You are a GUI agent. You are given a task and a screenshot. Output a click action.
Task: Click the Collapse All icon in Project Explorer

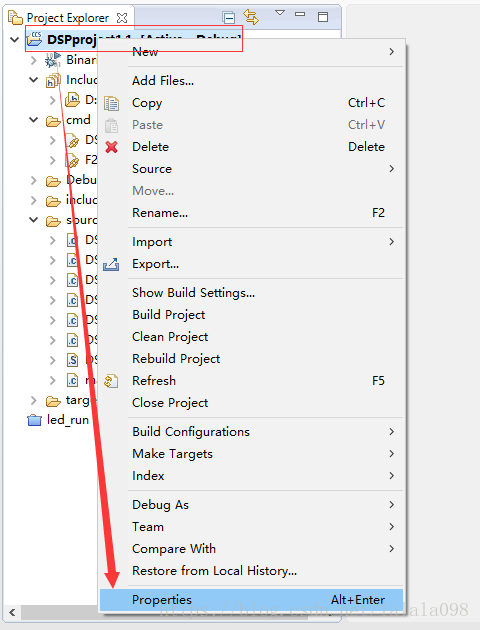(229, 18)
